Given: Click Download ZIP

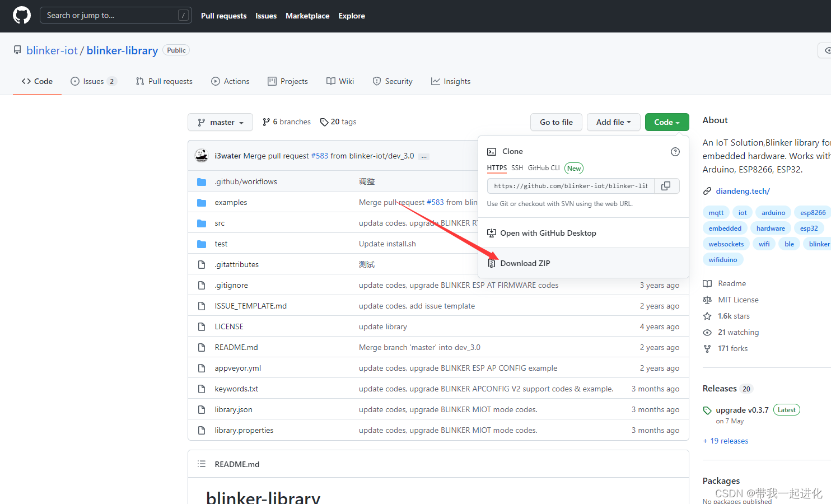Looking at the screenshot, I should tap(583, 263).
